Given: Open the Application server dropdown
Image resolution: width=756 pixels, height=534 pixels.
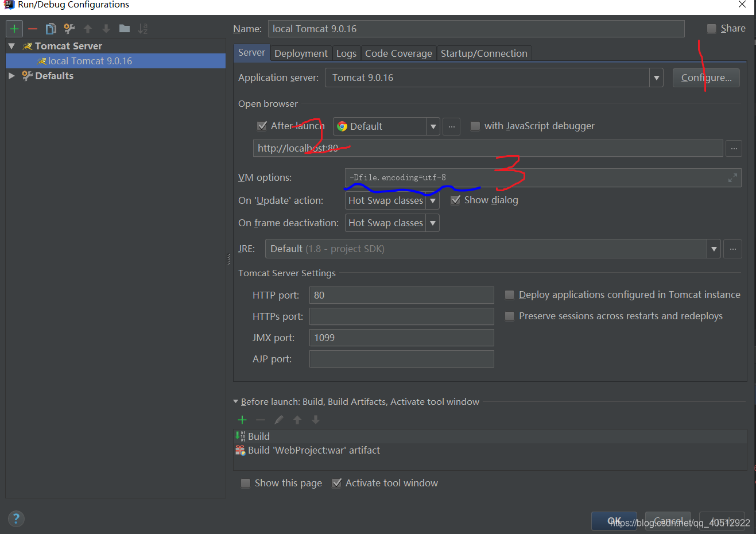Looking at the screenshot, I should point(656,78).
